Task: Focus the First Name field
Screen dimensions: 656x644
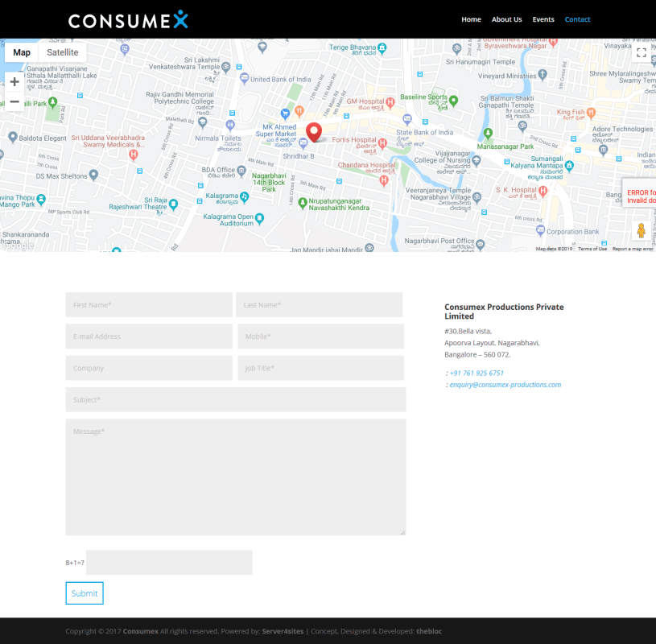Action: [x=149, y=304]
